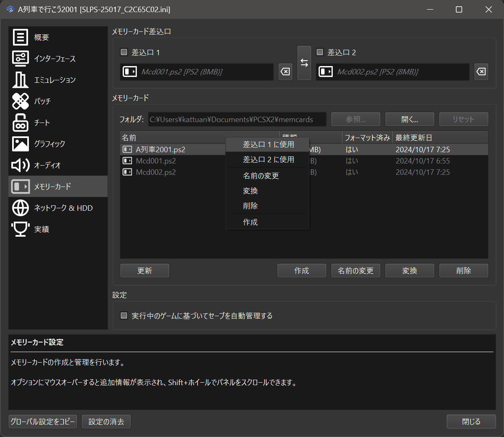Click the 変換 button below the list
504x437 pixels.
click(410, 271)
